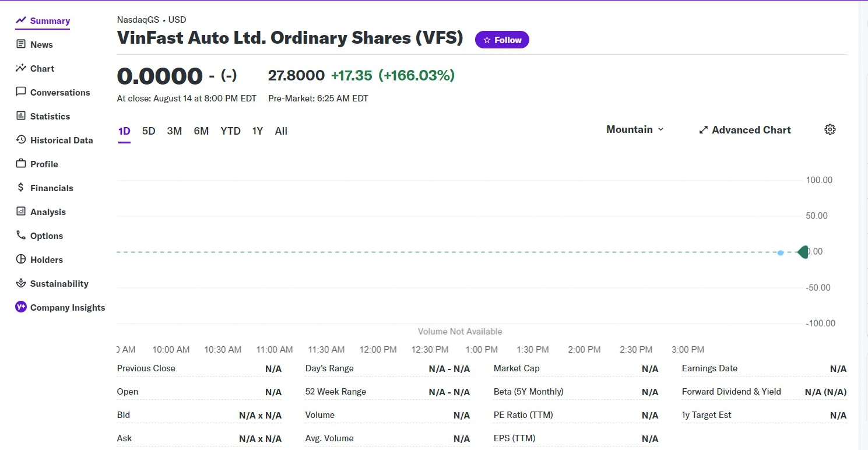Select the Financials dollar-sign icon
This screenshot has height=450, width=868.
20,188
